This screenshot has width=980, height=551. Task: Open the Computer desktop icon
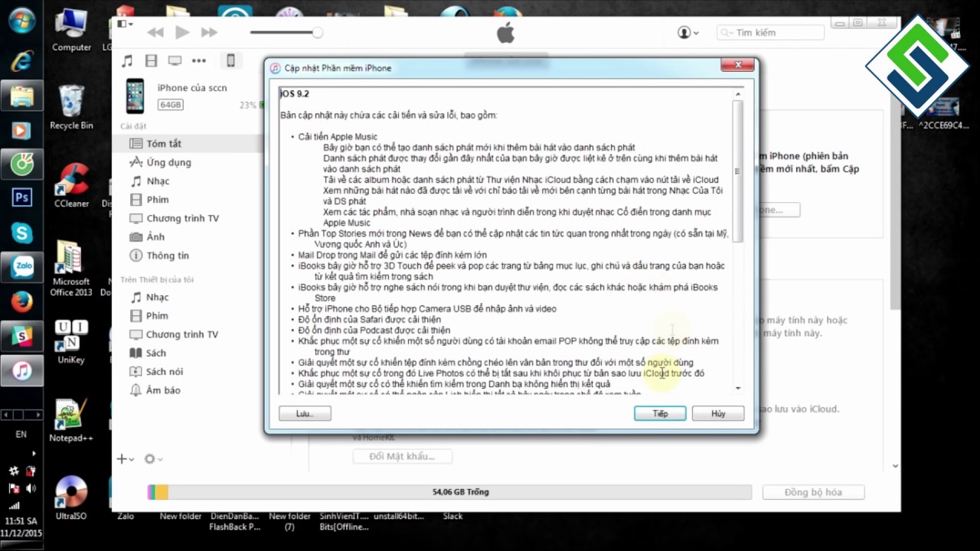point(71,31)
